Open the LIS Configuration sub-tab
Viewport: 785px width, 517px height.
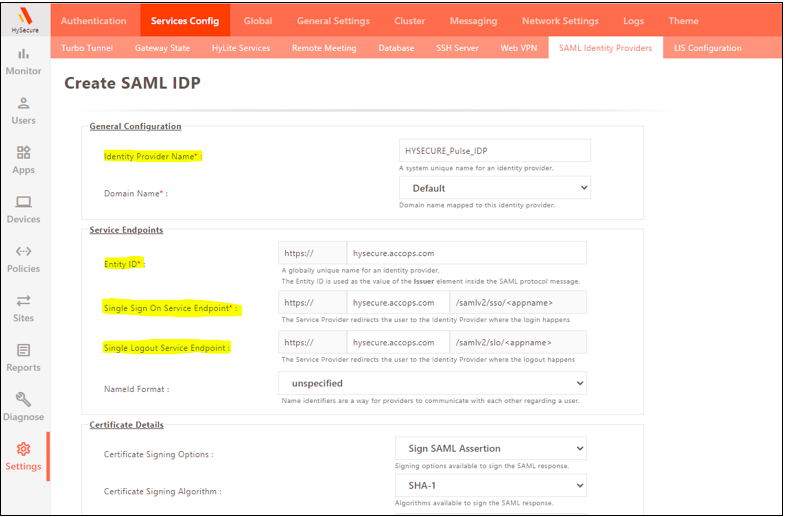(x=707, y=48)
